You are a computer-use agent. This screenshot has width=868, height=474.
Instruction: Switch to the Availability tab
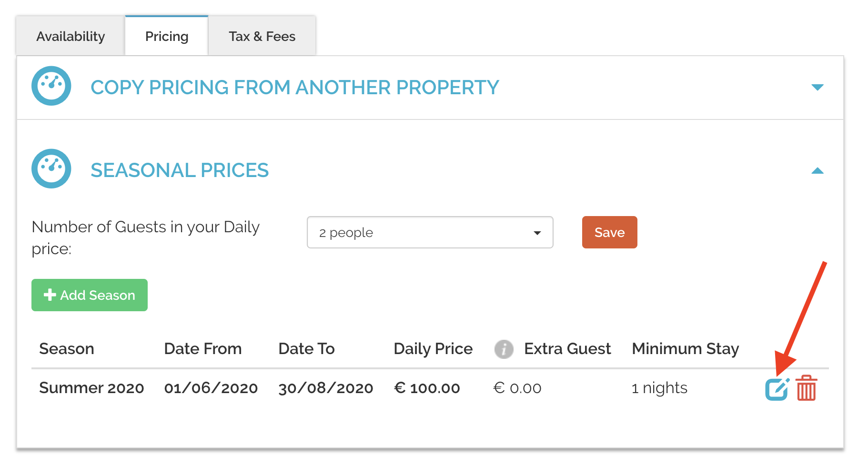(x=71, y=36)
